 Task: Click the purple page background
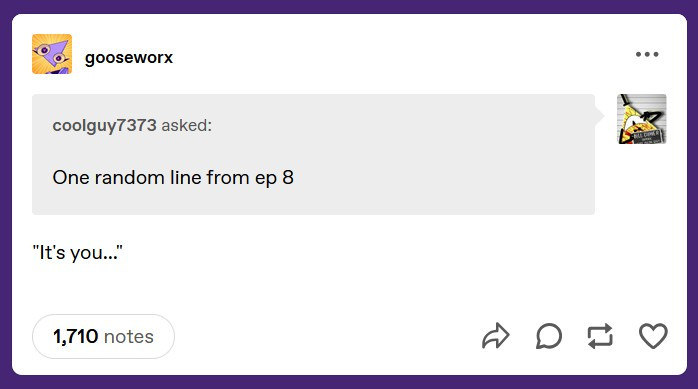349,6
